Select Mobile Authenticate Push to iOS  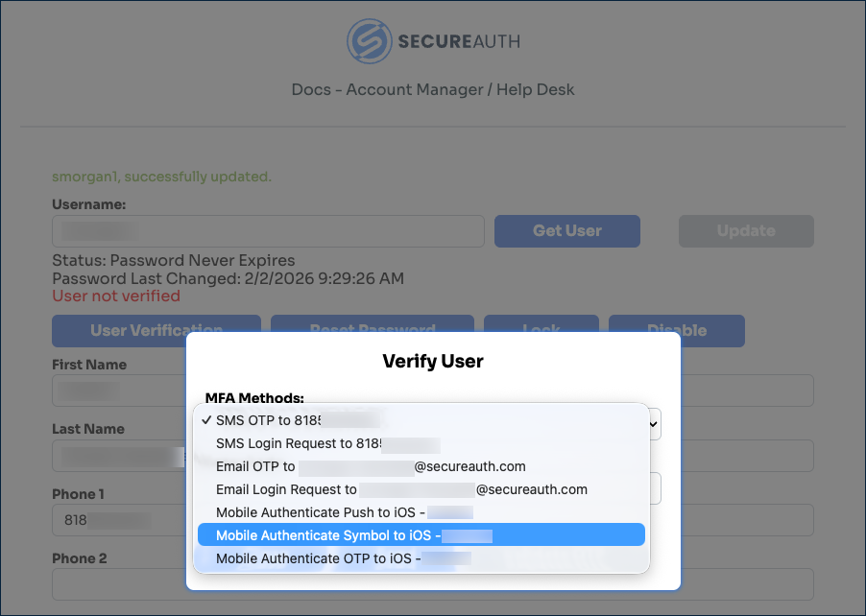click(421, 512)
